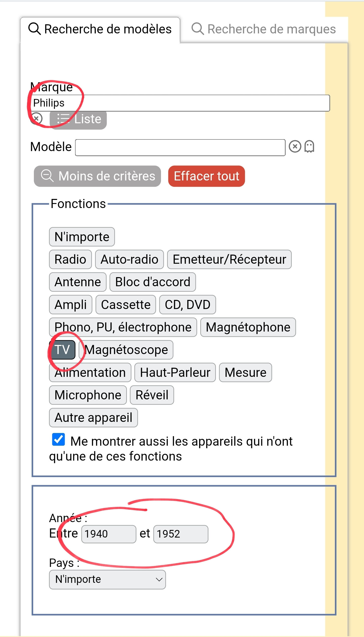
Task: Open the Pays dropdown showing N'importe
Action: (107, 579)
